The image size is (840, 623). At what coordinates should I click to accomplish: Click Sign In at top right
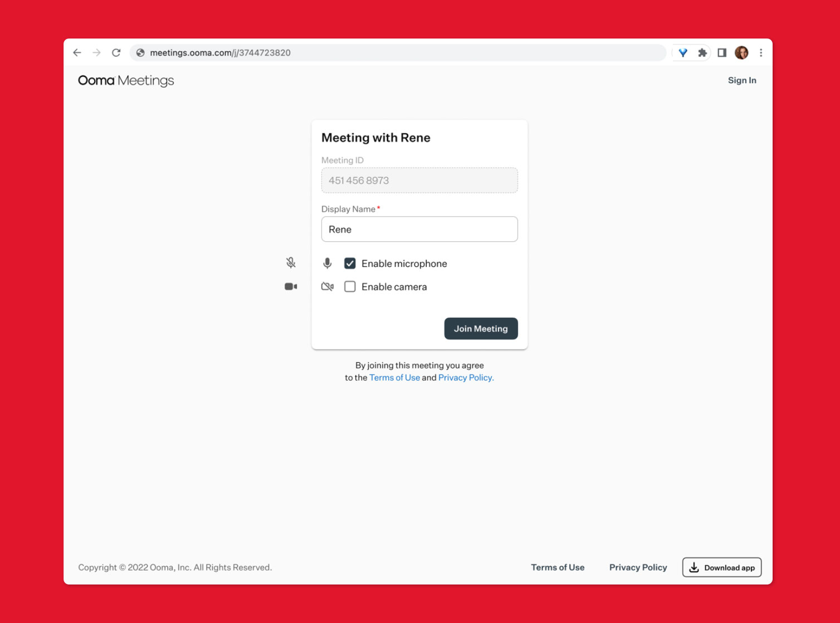pyautogui.click(x=742, y=80)
